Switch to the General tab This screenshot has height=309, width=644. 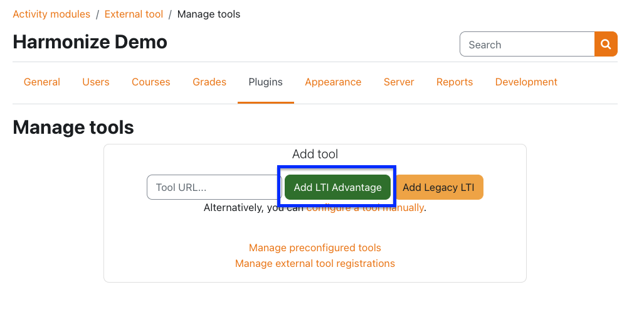click(x=42, y=82)
